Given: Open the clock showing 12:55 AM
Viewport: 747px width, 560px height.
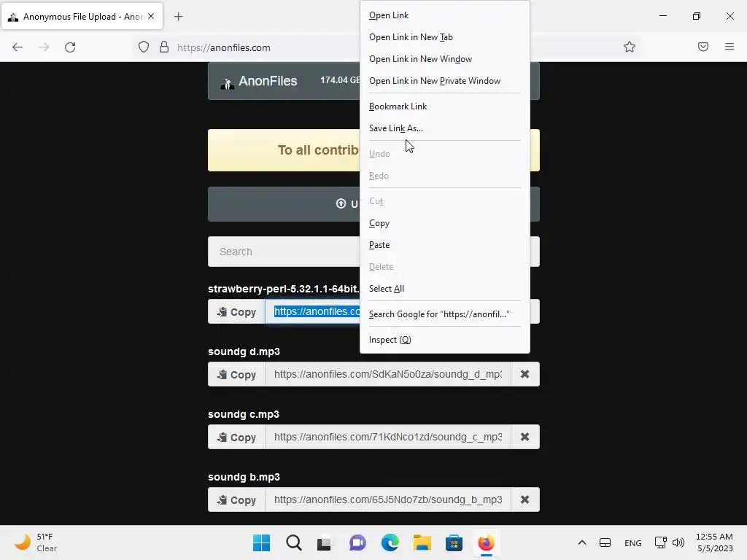Looking at the screenshot, I should [715, 542].
